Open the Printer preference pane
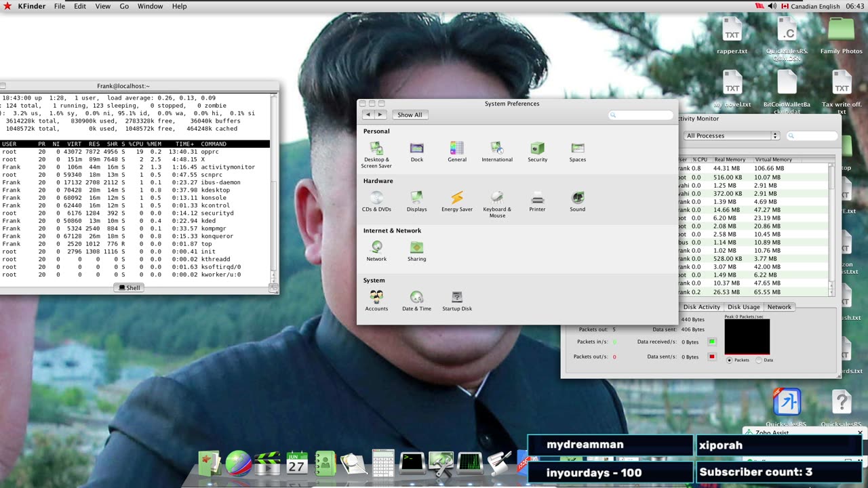Image resolution: width=868 pixels, height=488 pixels. 537,201
